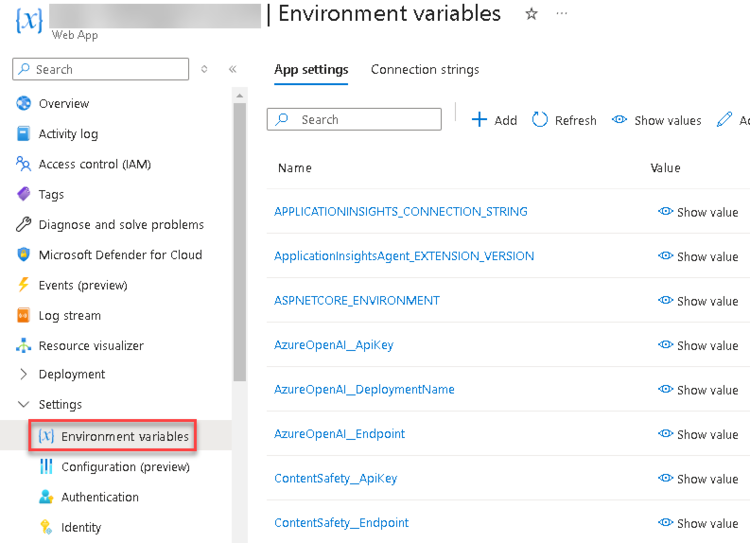The width and height of the screenshot is (750, 543).
Task: Reveal the ContentSafety__ApiKey value
Action: coord(698,479)
